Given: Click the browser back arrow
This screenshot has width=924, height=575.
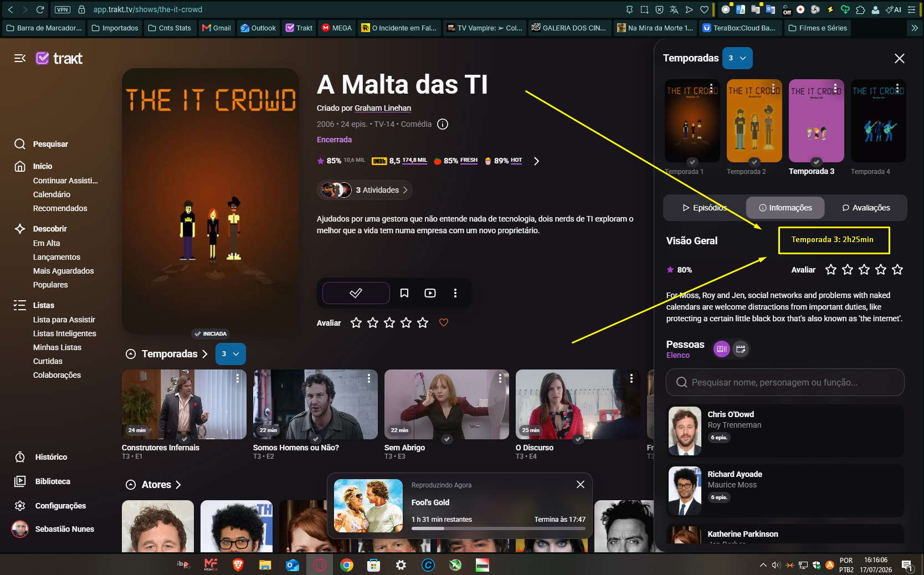Looking at the screenshot, I should pyautogui.click(x=11, y=9).
